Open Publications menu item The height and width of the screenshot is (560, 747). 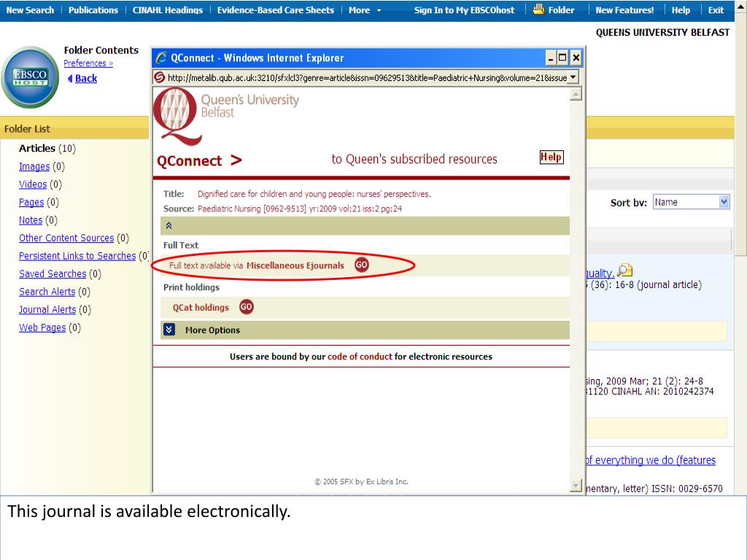tap(93, 10)
